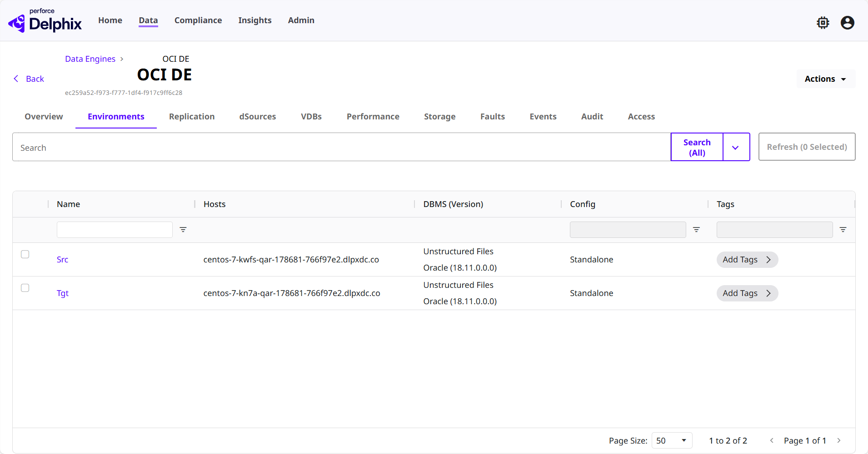Expand the Actions dropdown
868x454 pixels.
point(826,79)
